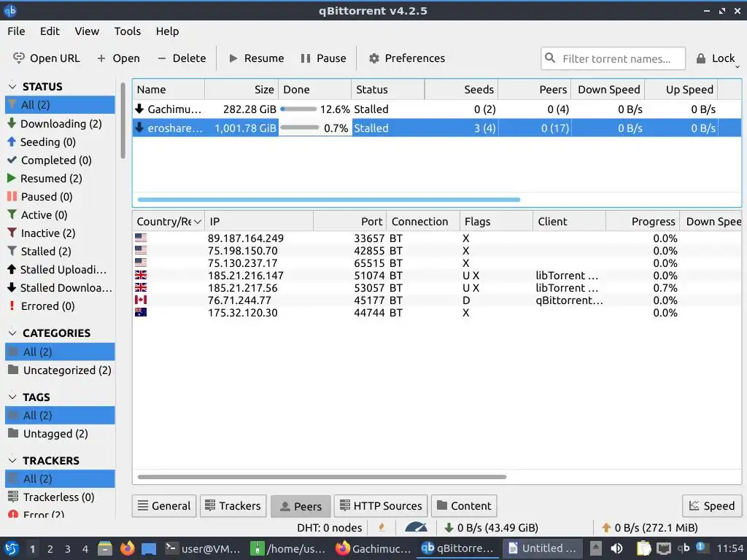The height and width of the screenshot is (560, 747).
Task: Click the Errored exclamation icon
Action: point(12,306)
